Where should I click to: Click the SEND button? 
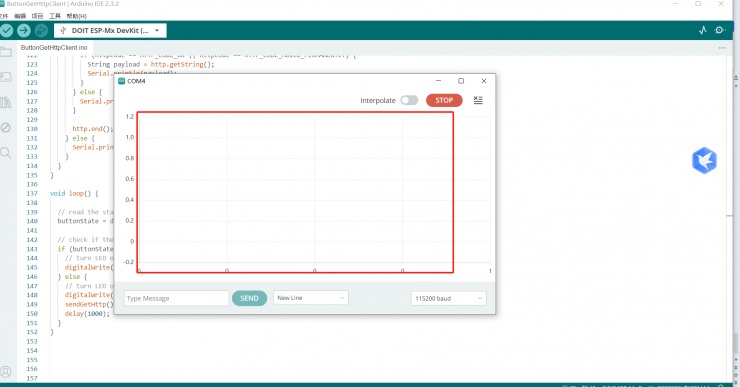[249, 298]
